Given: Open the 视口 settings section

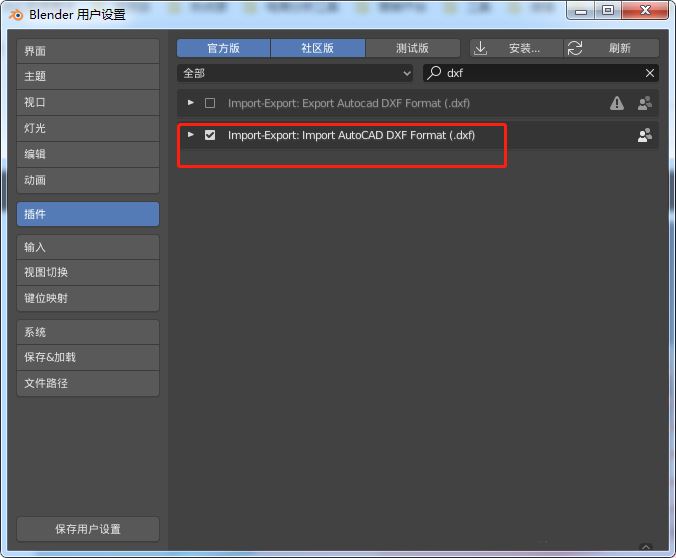Looking at the screenshot, I should click(88, 103).
